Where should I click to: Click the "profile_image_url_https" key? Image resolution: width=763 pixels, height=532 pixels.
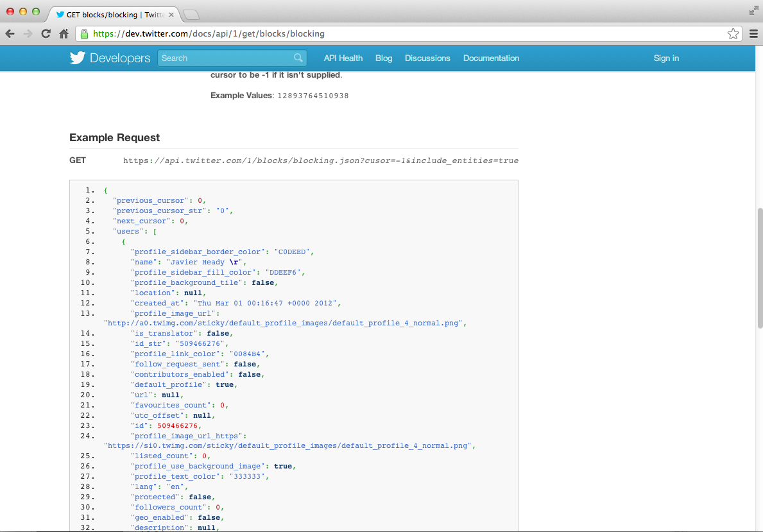point(186,436)
